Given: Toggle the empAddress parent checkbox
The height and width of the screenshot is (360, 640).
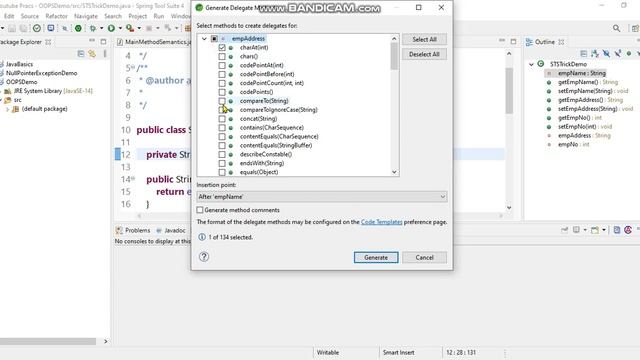Looking at the screenshot, I should click(x=214, y=39).
